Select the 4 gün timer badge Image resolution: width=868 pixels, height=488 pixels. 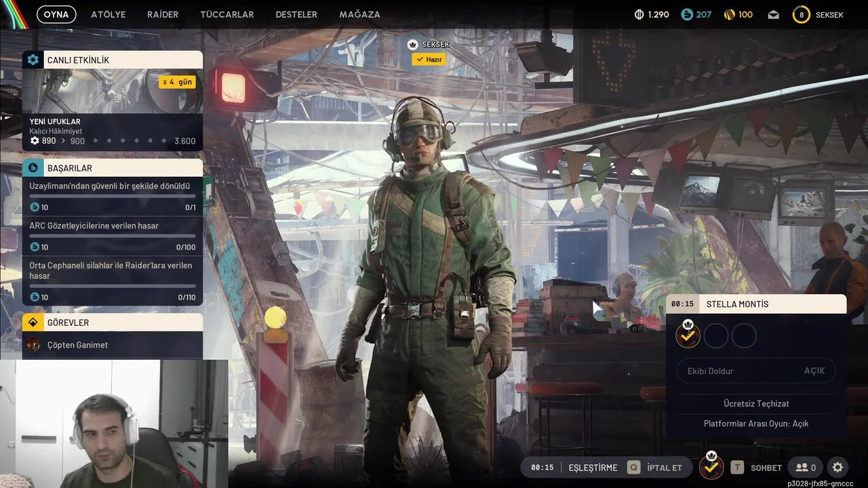coord(177,82)
